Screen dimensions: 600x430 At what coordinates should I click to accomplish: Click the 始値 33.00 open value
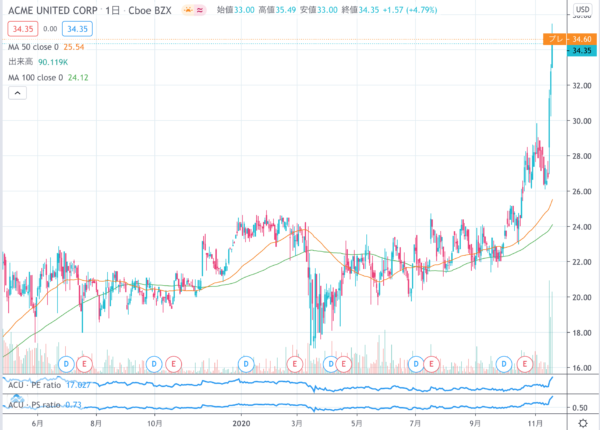236,10
